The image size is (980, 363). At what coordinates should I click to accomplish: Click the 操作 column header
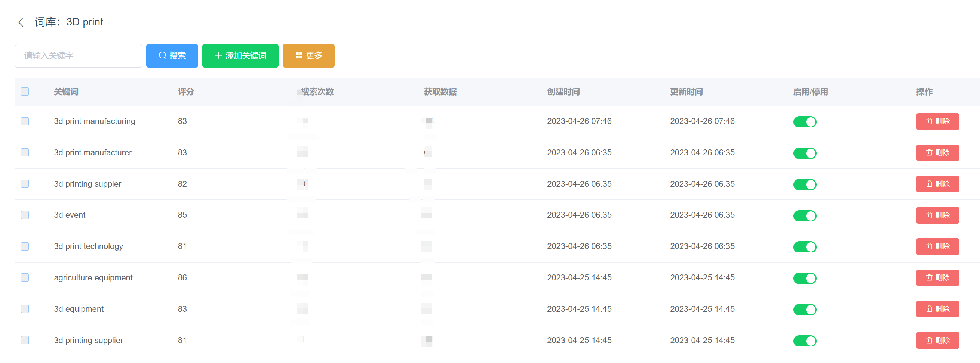(x=924, y=92)
